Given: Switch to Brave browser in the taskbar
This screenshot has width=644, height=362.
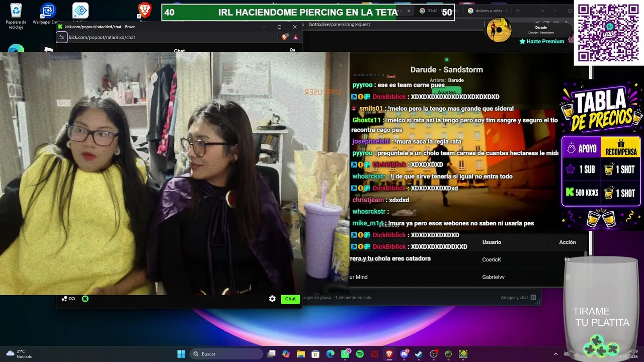Looking at the screenshot, I should pyautogui.click(x=389, y=354).
